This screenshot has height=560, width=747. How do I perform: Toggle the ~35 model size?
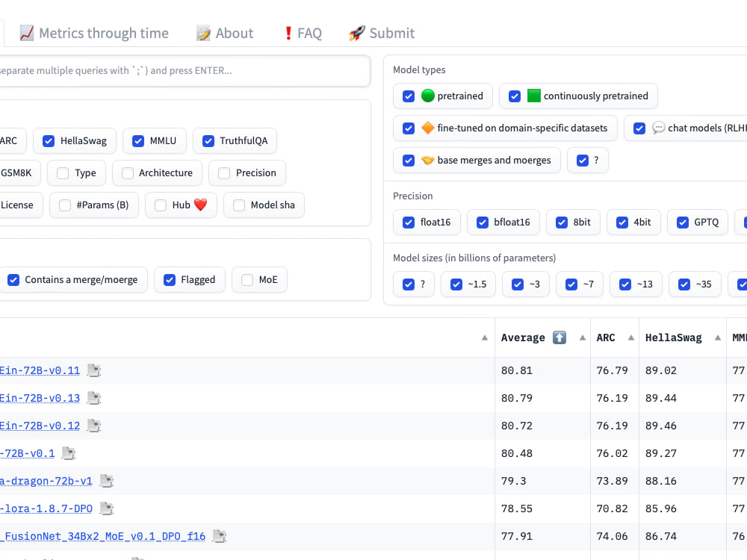(x=684, y=284)
